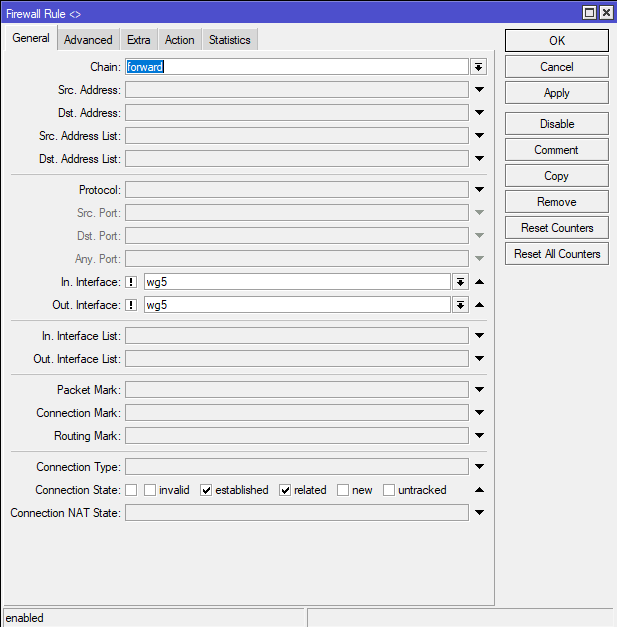Check the invalid connection state
The height and width of the screenshot is (627, 617).
pos(150,490)
